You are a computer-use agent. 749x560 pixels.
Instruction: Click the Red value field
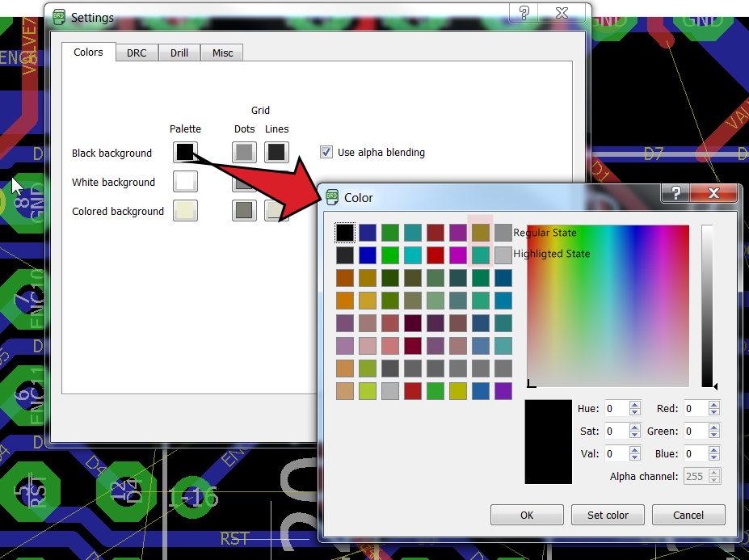click(x=696, y=409)
